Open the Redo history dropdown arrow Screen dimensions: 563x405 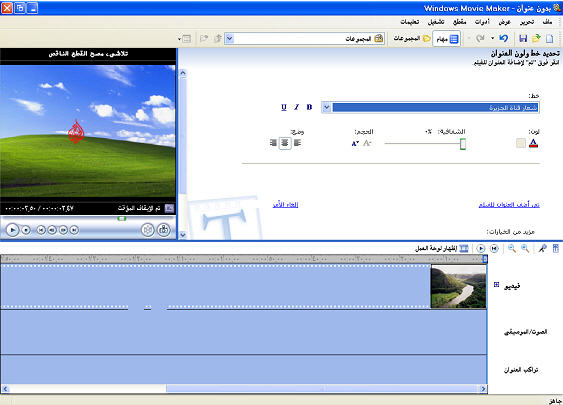coord(469,38)
